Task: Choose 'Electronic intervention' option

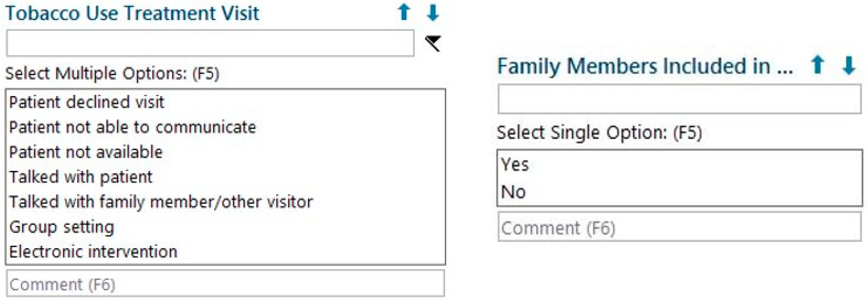Action: [93, 252]
